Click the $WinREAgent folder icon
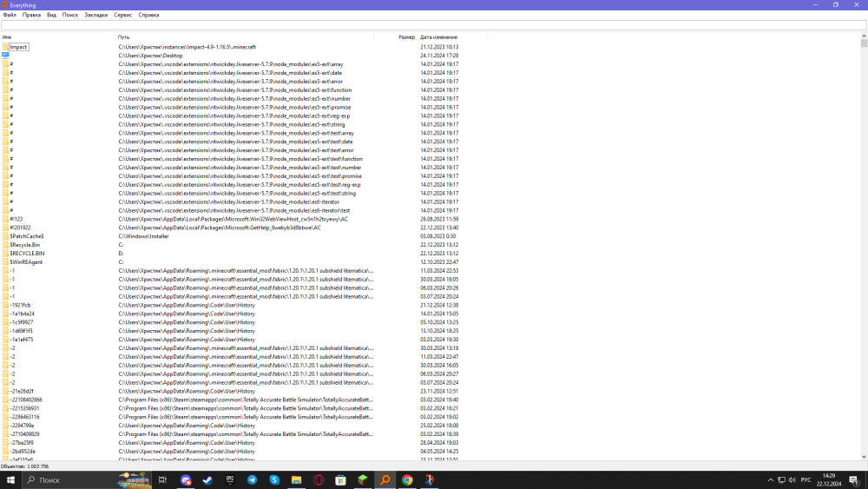This screenshot has width=868, height=489. point(5,262)
